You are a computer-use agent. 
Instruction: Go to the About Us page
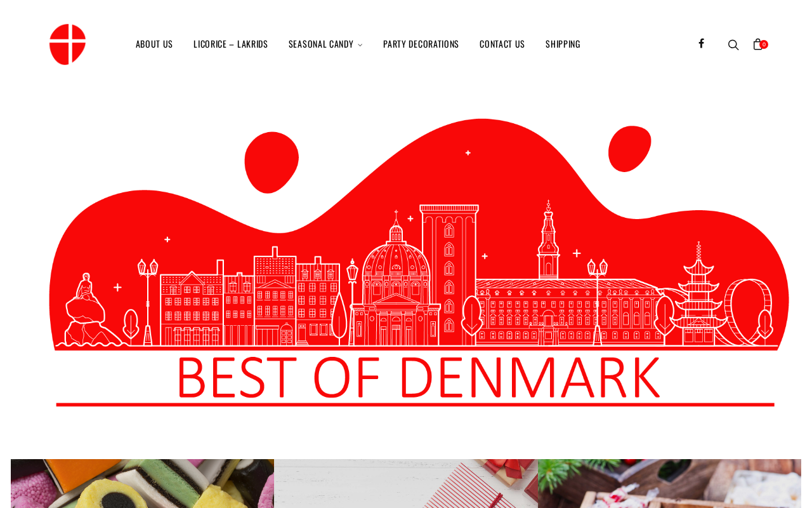point(154,44)
